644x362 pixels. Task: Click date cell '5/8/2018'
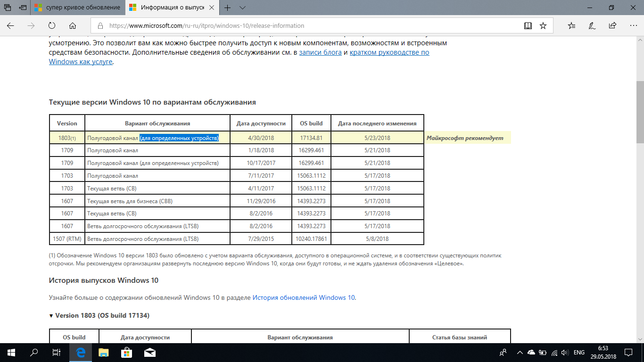(x=377, y=239)
